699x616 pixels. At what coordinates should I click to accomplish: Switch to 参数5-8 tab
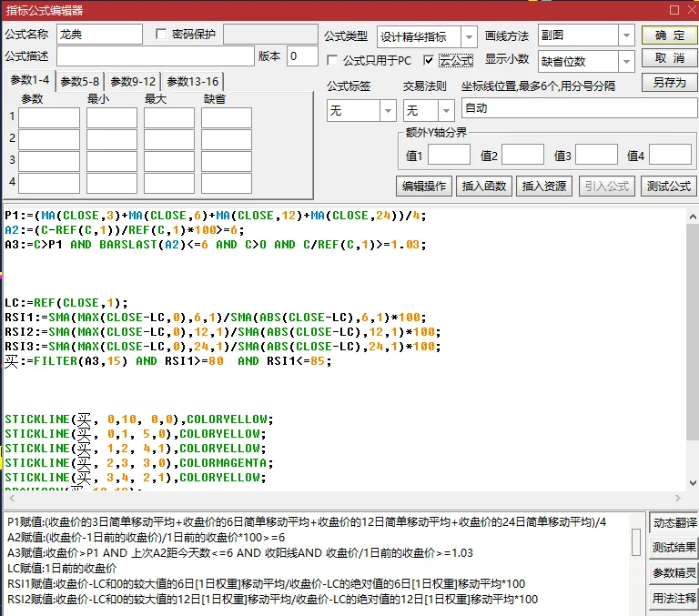(80, 82)
